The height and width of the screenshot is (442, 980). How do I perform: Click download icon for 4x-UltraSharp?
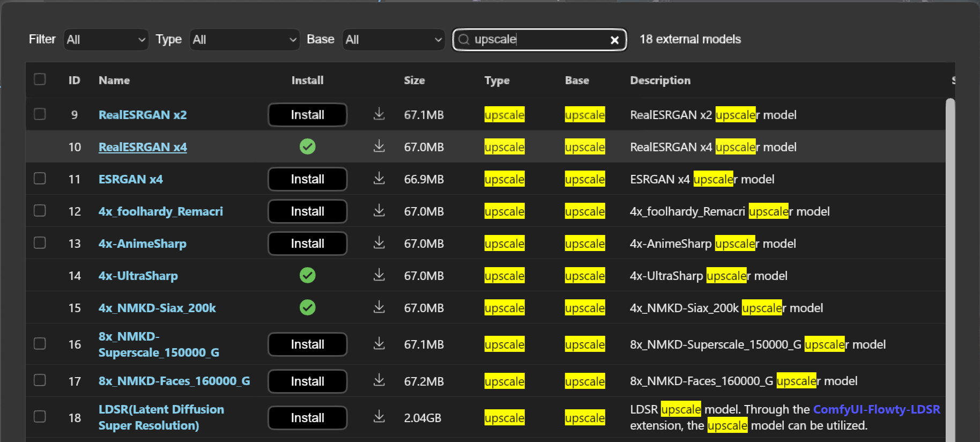(x=379, y=275)
